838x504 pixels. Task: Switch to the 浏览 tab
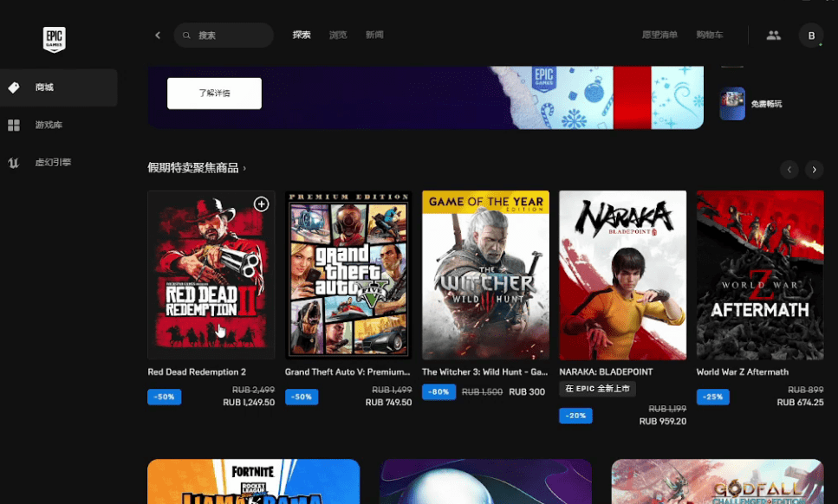coord(338,36)
